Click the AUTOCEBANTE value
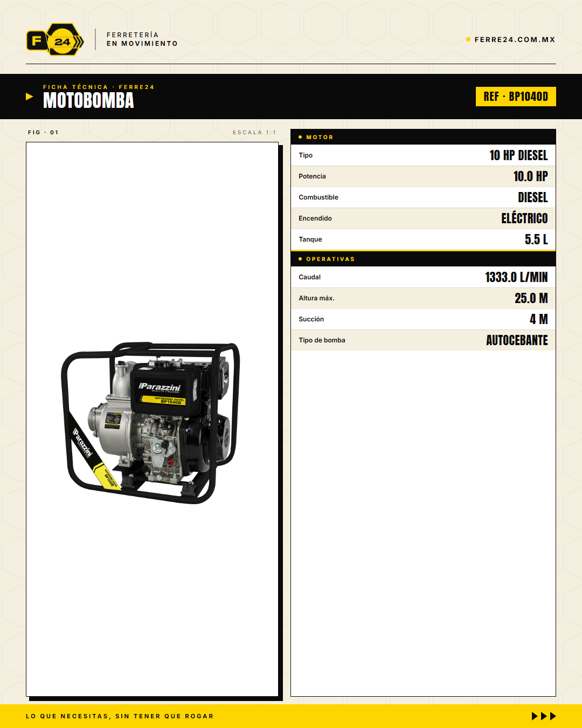 coord(517,340)
